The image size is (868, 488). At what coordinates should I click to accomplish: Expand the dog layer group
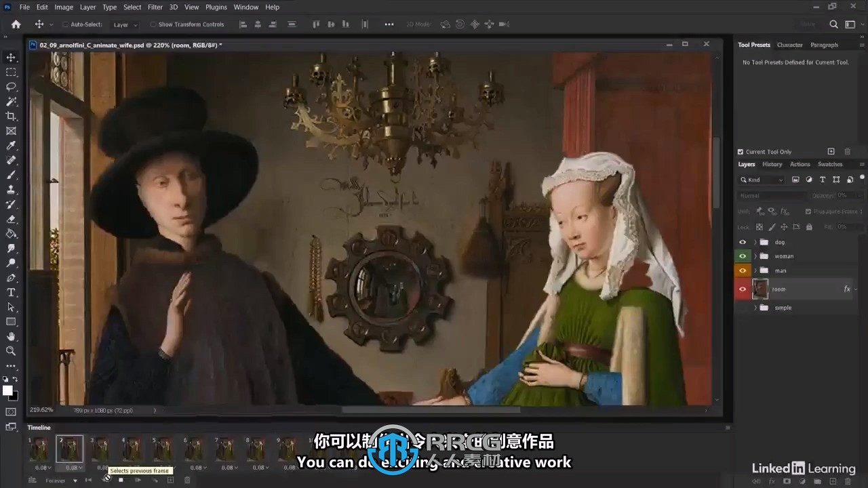755,242
